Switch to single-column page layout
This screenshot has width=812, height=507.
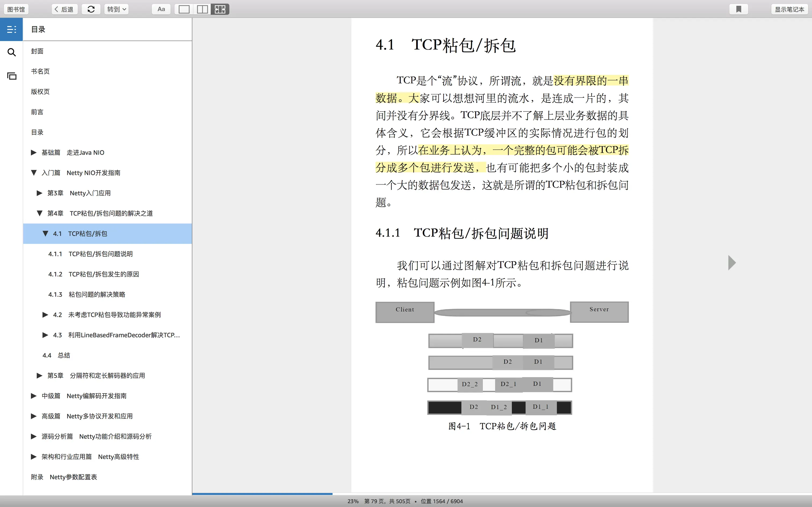pos(184,9)
